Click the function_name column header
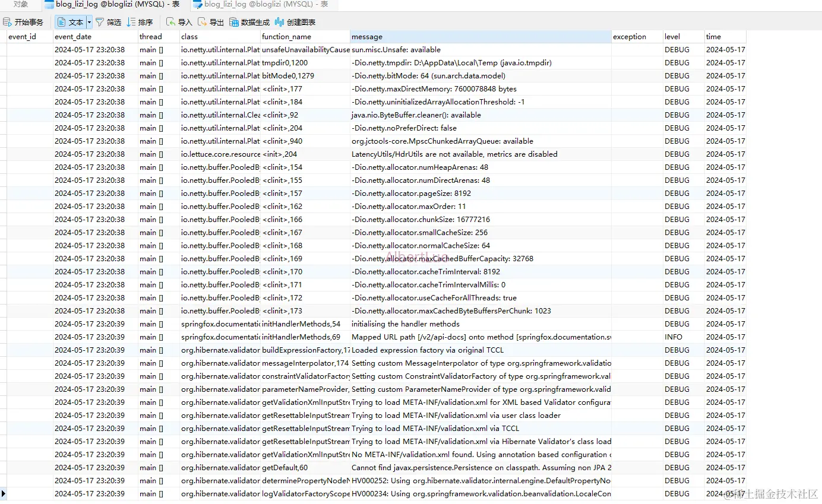The width and height of the screenshot is (822, 504). click(x=305, y=37)
